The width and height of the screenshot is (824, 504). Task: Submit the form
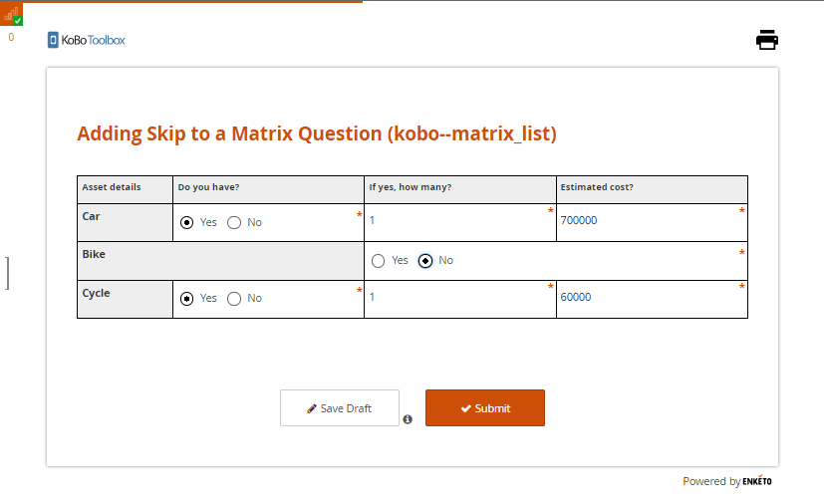pos(485,407)
